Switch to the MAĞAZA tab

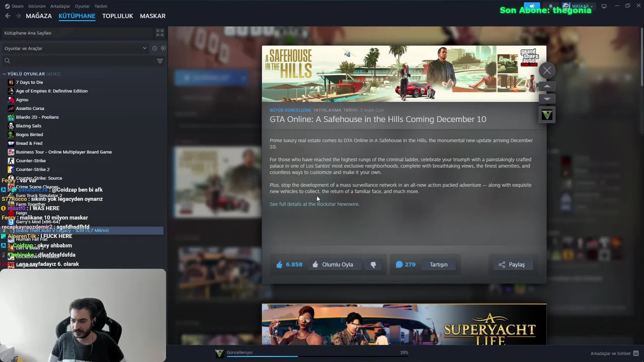pyautogui.click(x=39, y=16)
